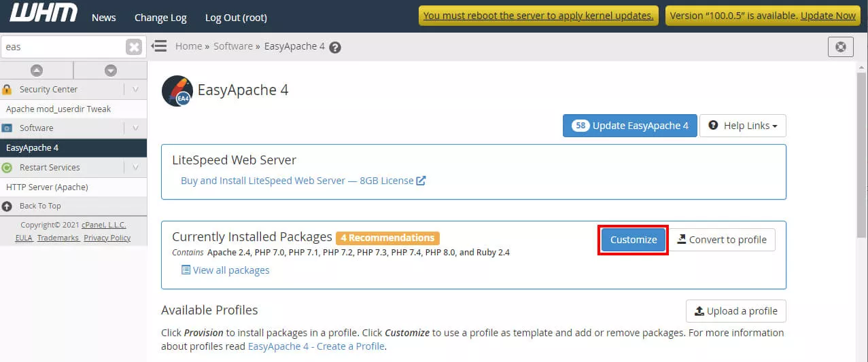This screenshot has height=362, width=868.
Task: Open the Privacy Policy link
Action: (x=107, y=238)
